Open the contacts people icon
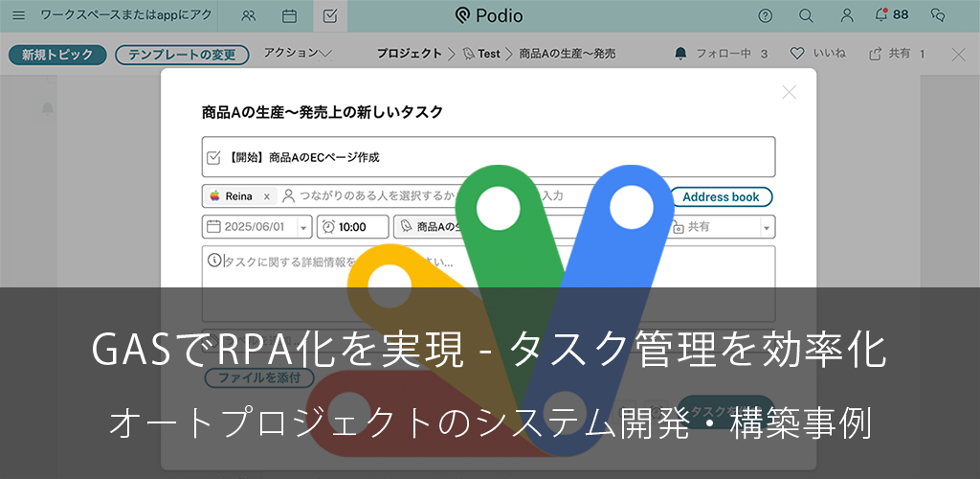 [249, 15]
